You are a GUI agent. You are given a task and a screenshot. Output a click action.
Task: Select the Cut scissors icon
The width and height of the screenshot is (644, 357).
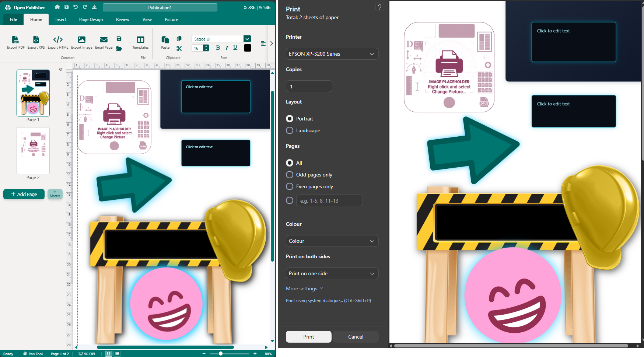click(179, 48)
